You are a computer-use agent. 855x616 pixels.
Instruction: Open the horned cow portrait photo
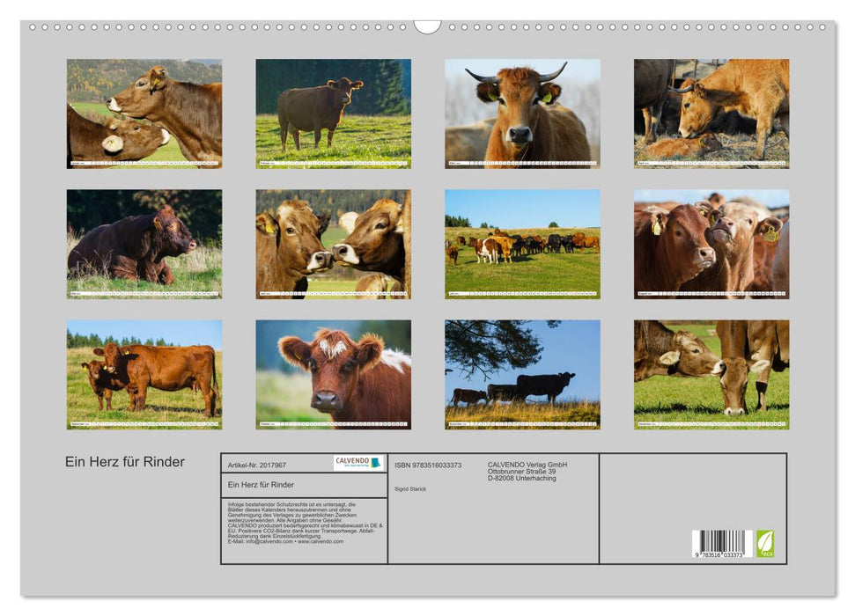[x=522, y=114]
